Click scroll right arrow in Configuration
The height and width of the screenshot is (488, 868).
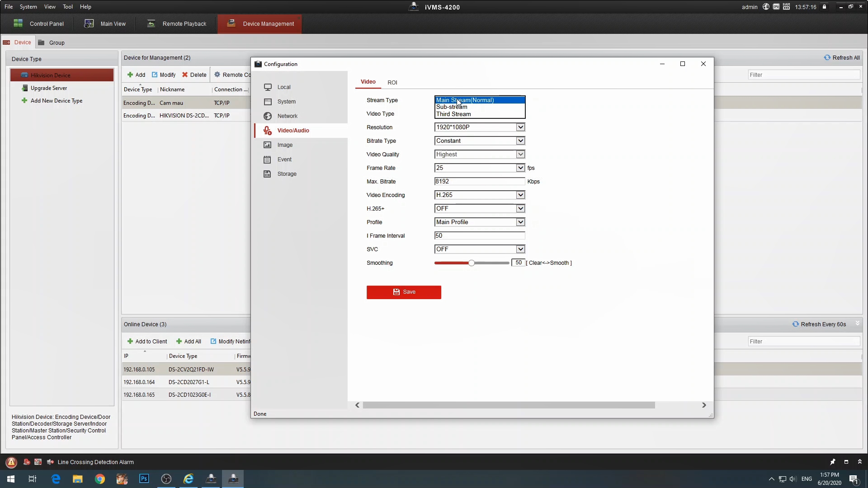pos(704,405)
